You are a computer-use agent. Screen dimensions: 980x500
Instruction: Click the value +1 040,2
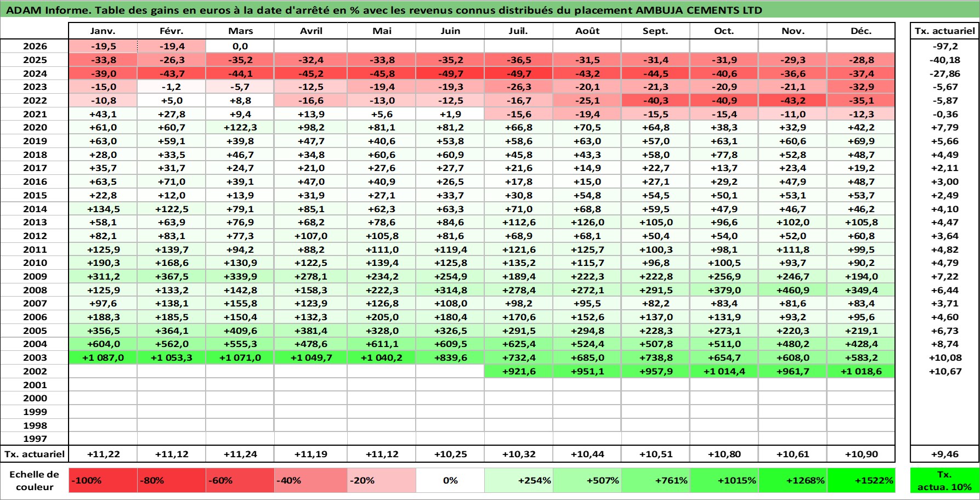pos(382,357)
